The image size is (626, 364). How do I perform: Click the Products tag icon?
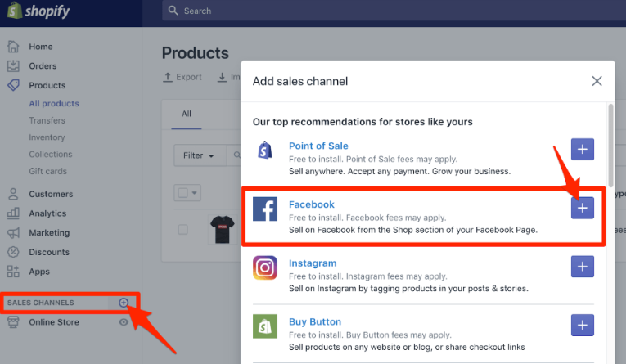13,85
